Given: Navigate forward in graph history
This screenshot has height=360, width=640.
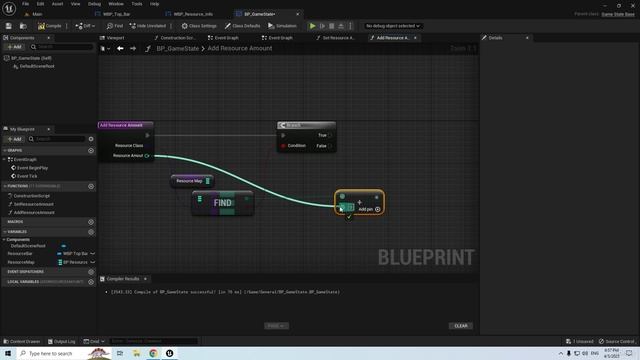Looking at the screenshot, I should (x=133, y=49).
